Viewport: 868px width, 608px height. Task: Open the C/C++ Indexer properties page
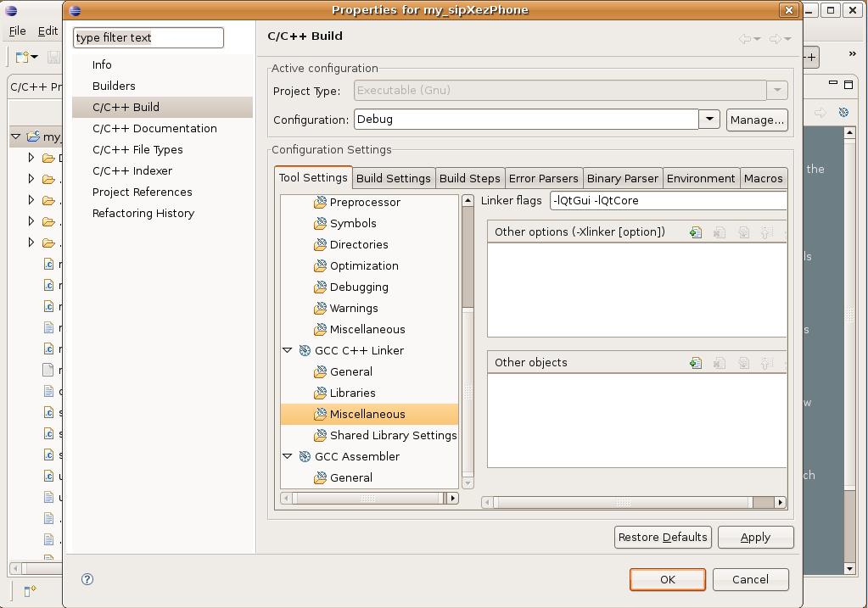tap(132, 171)
